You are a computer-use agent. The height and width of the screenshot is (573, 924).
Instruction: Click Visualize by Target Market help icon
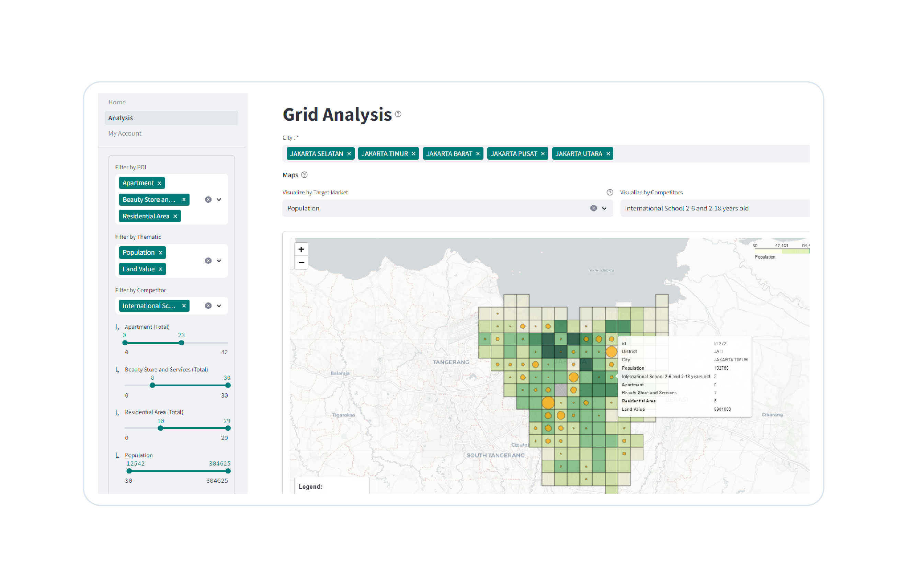609,192
